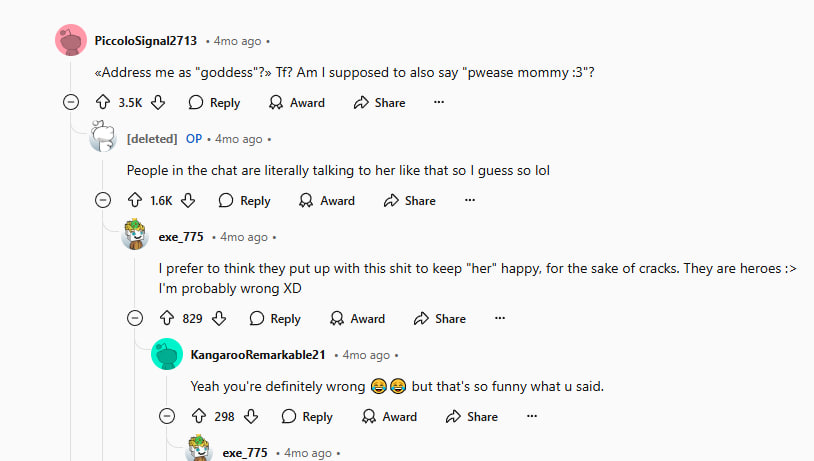The width and height of the screenshot is (814, 461).
Task: Upvote the deleted OP's 1.6K comment
Action: tap(135, 200)
